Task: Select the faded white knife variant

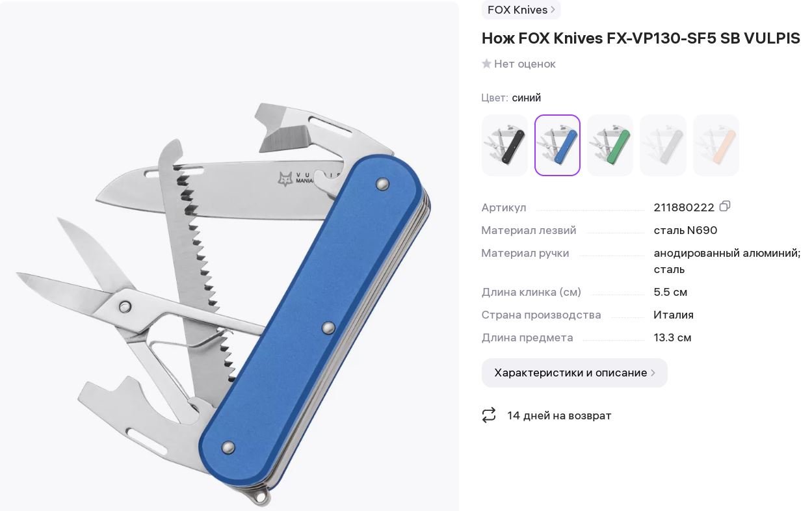Action: 663,145
